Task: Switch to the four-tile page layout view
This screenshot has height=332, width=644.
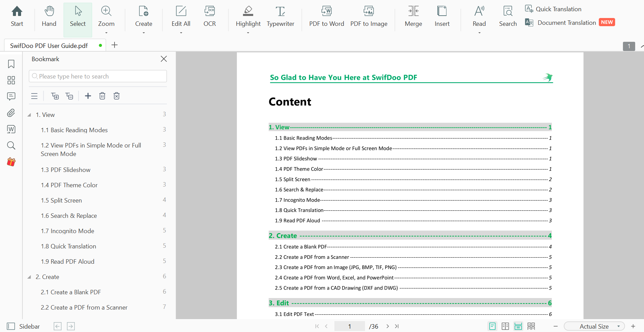Action: click(531, 326)
